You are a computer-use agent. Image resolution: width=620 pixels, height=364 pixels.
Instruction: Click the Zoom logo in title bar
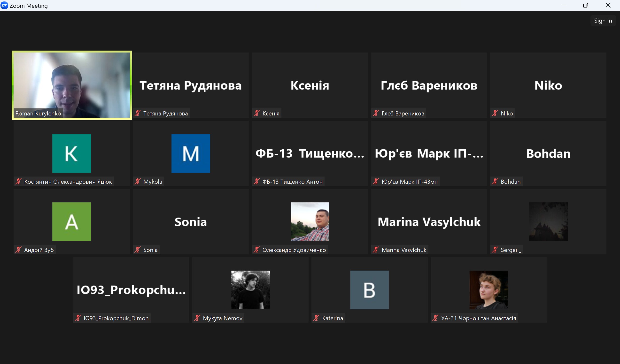click(4, 5)
